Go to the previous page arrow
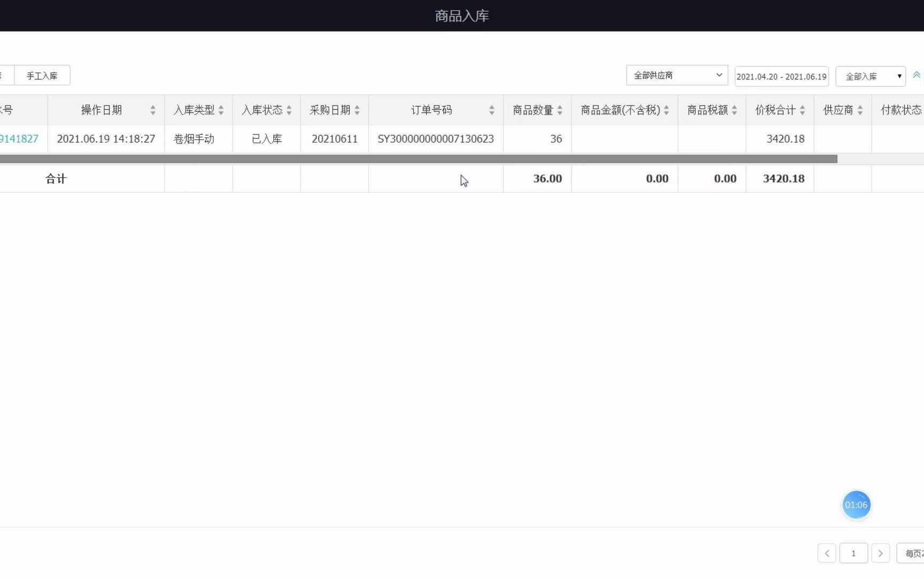This screenshot has width=924, height=578. [x=827, y=553]
